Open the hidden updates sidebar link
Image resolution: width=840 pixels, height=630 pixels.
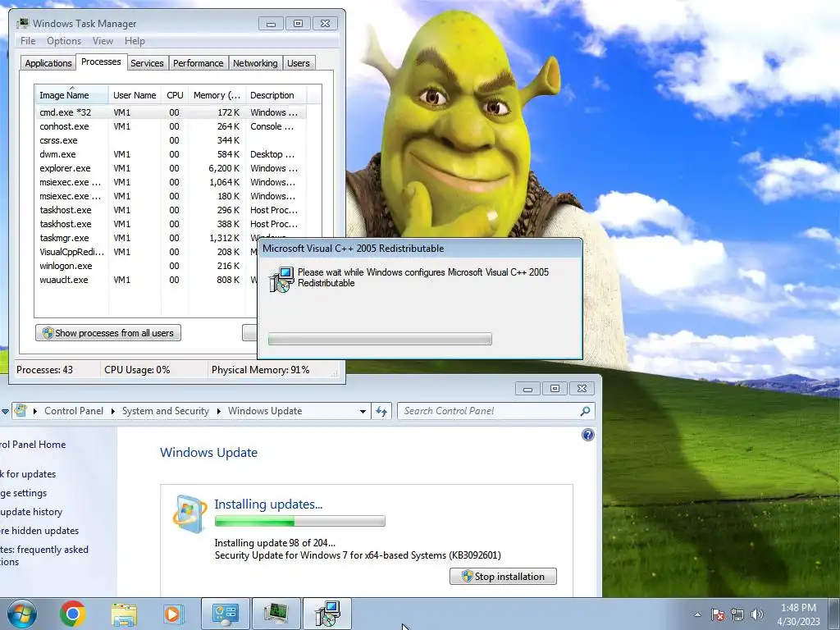point(39,531)
